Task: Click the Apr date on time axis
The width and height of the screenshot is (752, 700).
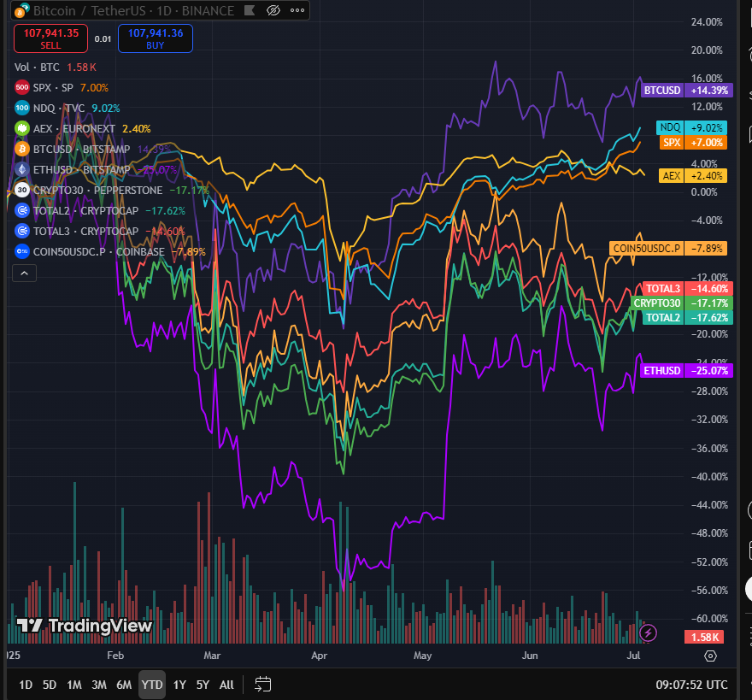Action: [x=320, y=656]
